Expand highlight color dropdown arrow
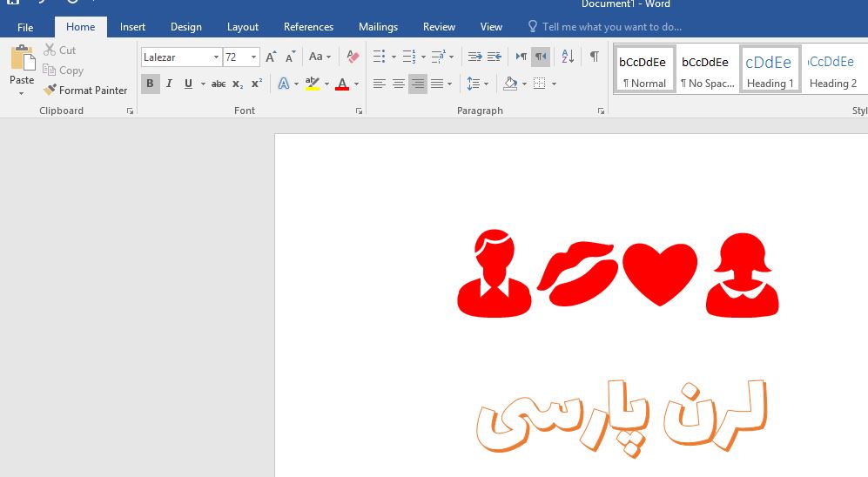868x477 pixels. click(x=326, y=84)
